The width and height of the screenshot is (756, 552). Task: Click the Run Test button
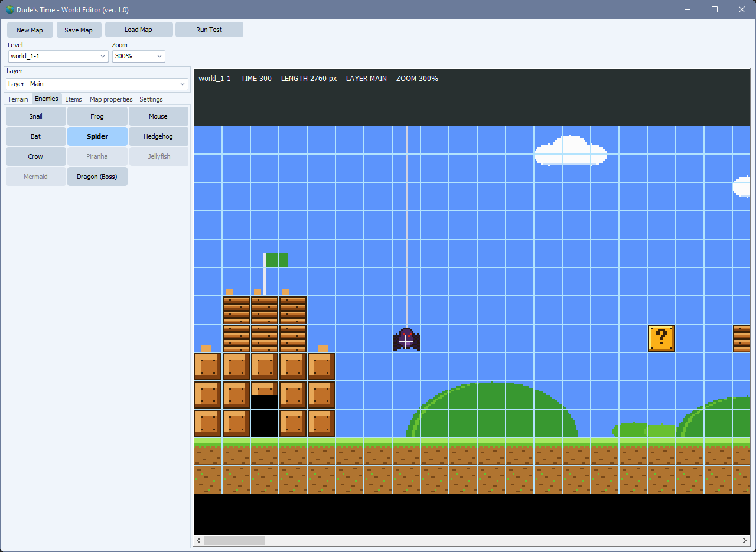[209, 30]
